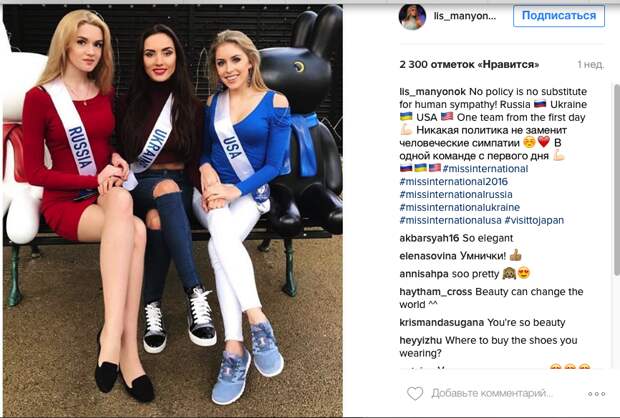Click the heart like icon

point(415,393)
